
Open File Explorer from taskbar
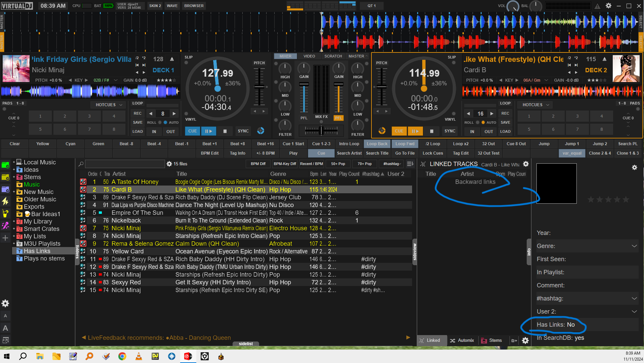coord(40,356)
